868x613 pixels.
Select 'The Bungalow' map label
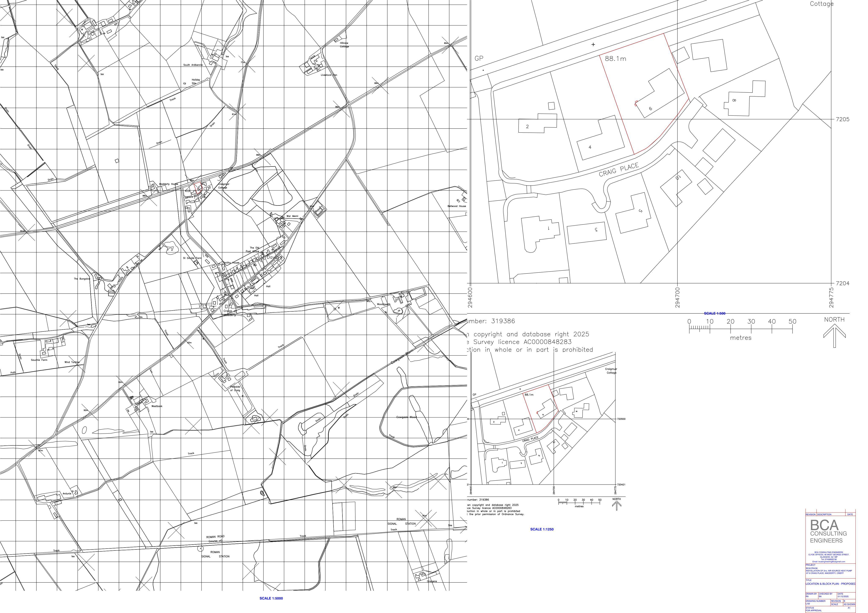(x=82, y=279)
